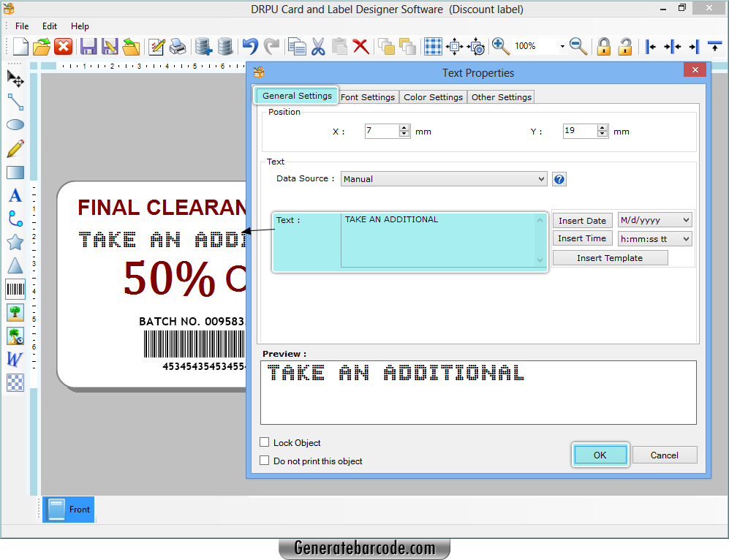729x560 pixels.
Task: Click the Data Source help question icon
Action: (x=559, y=179)
